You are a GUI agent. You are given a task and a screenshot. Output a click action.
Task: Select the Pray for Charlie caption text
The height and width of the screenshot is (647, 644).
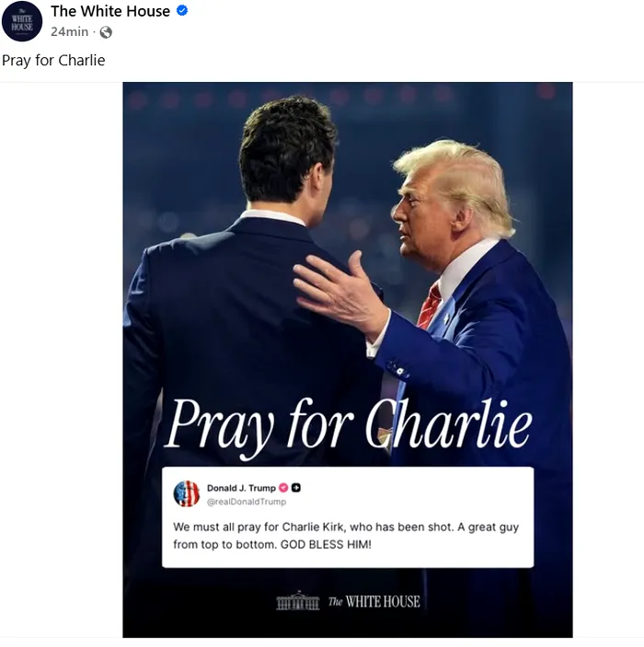tap(53, 60)
